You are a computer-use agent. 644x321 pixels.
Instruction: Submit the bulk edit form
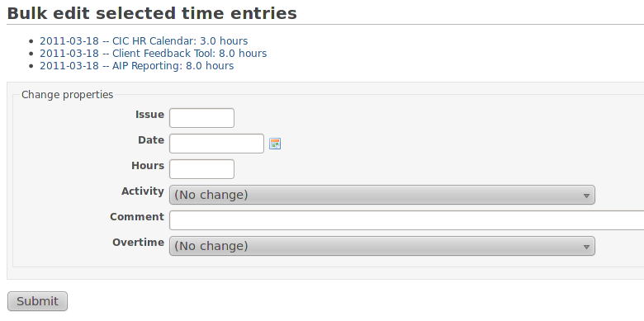click(37, 301)
